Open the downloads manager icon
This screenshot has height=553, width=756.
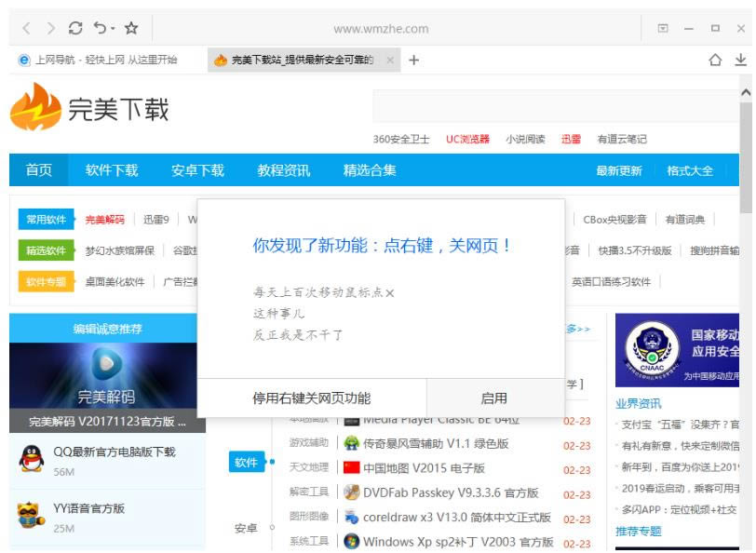coord(740,60)
